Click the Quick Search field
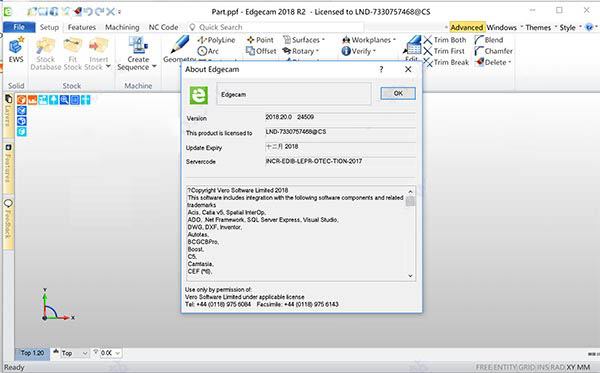Viewport: 600px width, 373px height. click(276, 27)
